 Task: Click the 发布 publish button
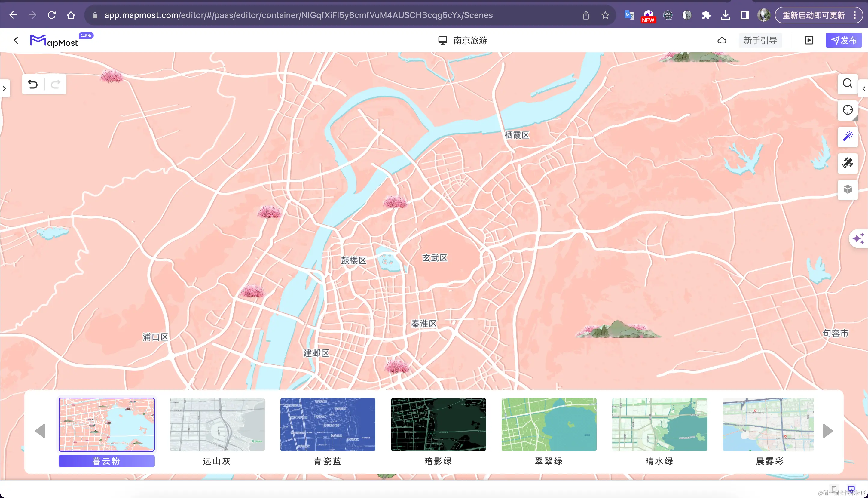[844, 40]
